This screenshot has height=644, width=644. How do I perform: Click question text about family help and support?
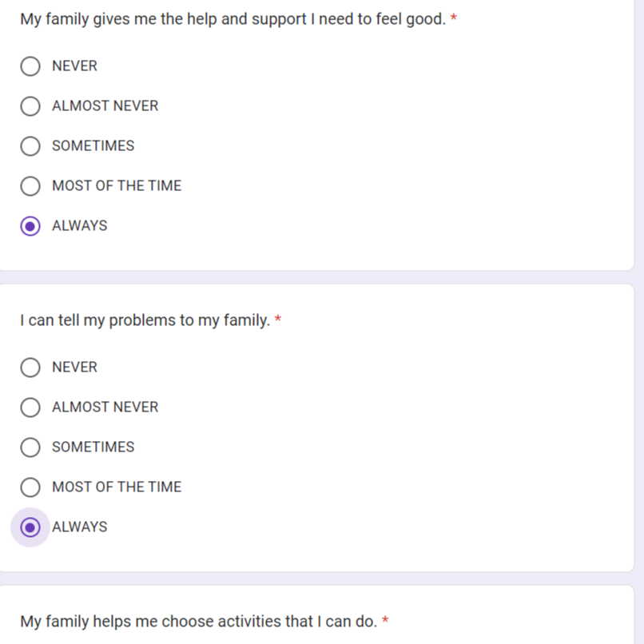coord(233,19)
